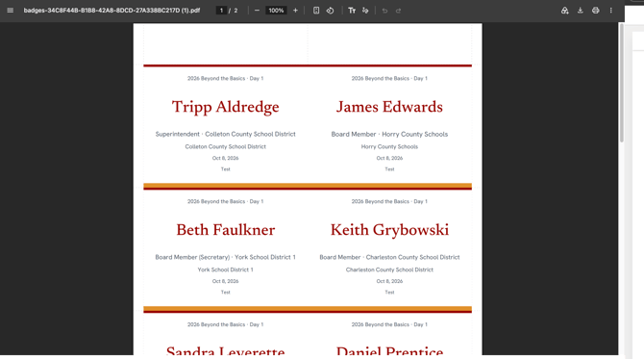Viewport: 644px width, 359px height.
Task: Zoom in with the plus button
Action: (x=295, y=11)
